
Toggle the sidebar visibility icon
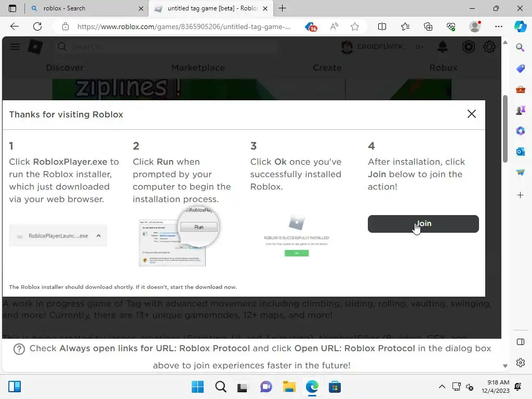[x=520, y=342]
